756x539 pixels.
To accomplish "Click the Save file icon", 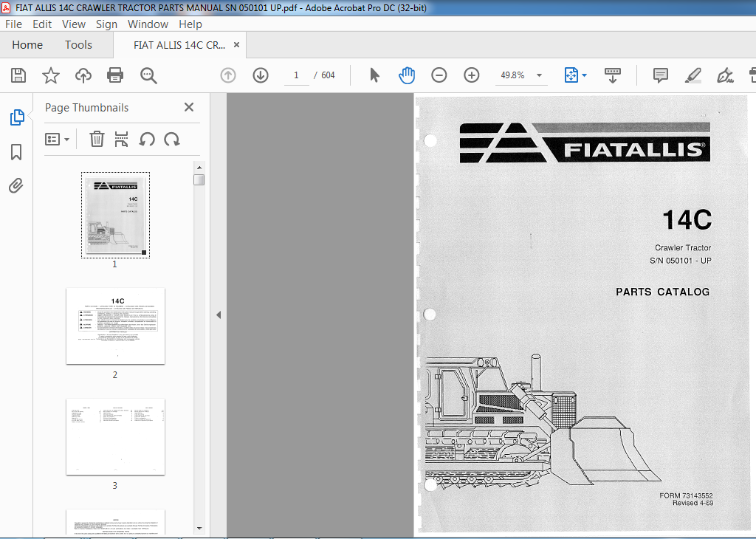I will tap(18, 75).
